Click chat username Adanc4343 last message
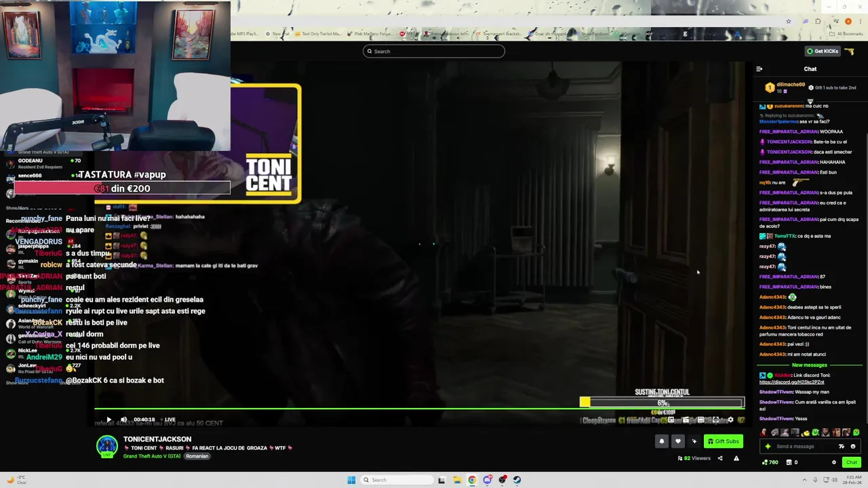Image resolution: width=868 pixels, height=488 pixels. [x=772, y=354]
